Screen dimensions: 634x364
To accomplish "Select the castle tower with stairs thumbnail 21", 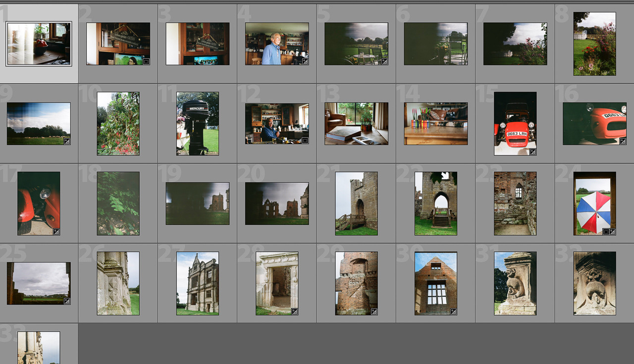I will (356, 203).
